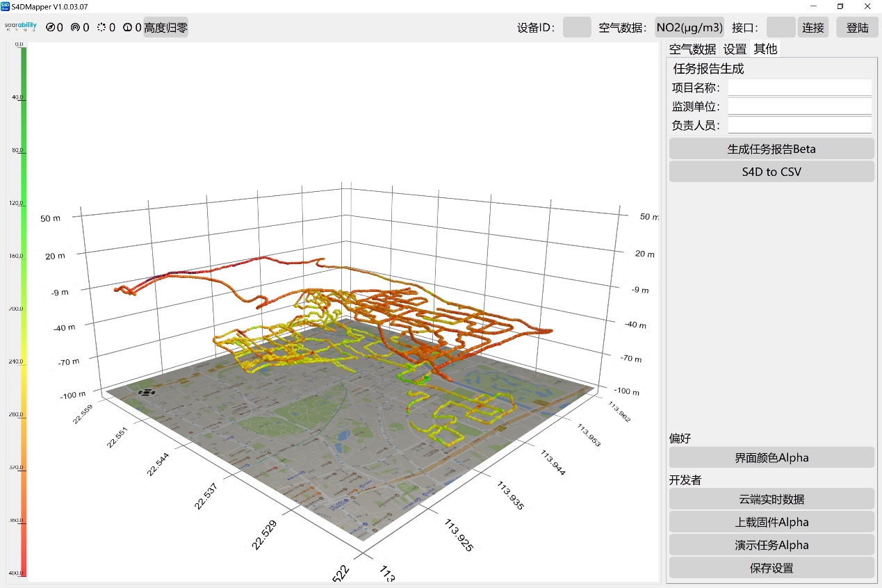This screenshot has height=588, width=882.
Task: Click the 登陆 login button
Action: 857,28
